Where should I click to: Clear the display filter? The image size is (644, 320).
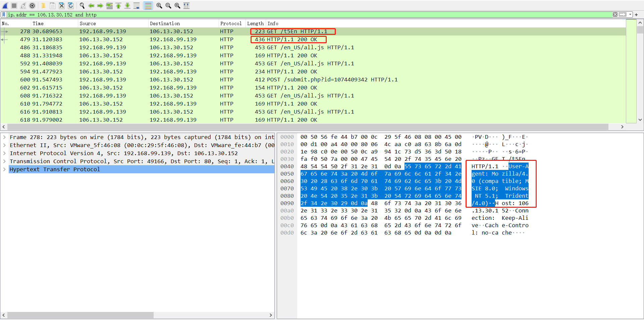(615, 15)
